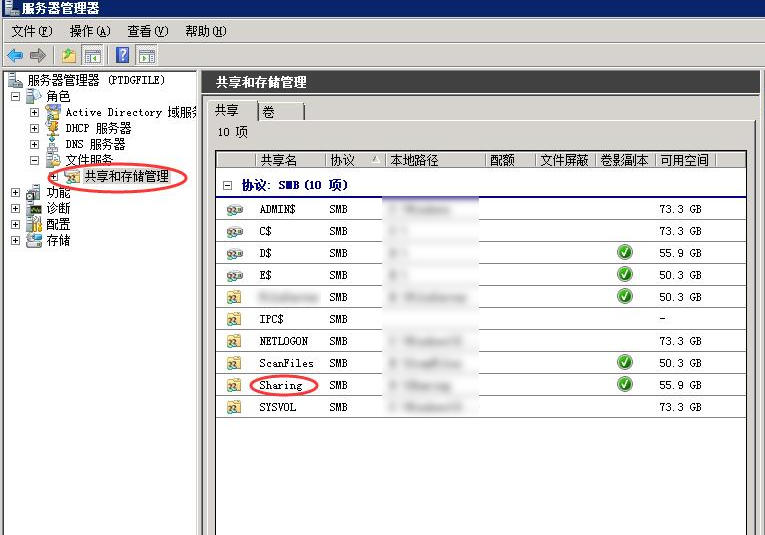The height and width of the screenshot is (535, 765).
Task: Click the ADMIN$ share row icon
Action: pyautogui.click(x=234, y=210)
